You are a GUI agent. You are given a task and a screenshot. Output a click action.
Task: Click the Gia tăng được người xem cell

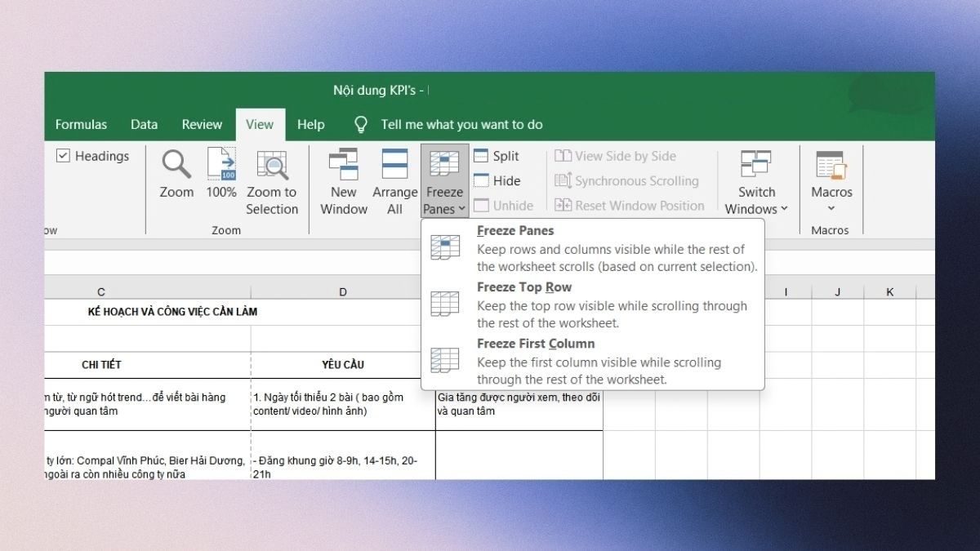pos(519,404)
